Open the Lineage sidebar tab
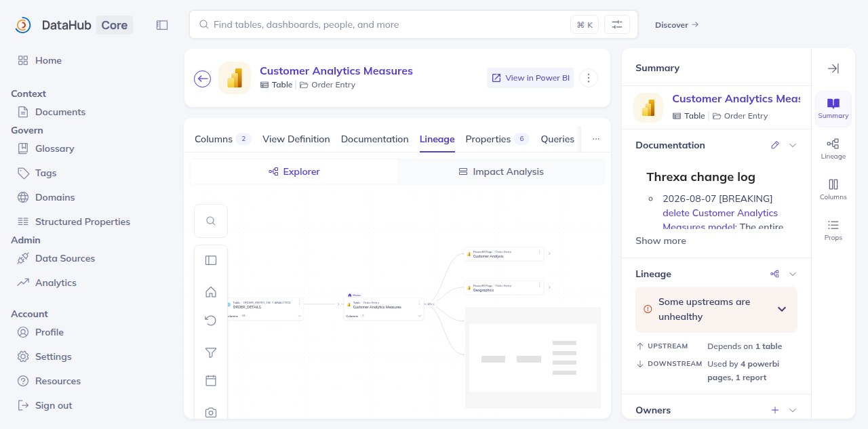Image resolution: width=868 pixels, height=429 pixels. coord(833,148)
